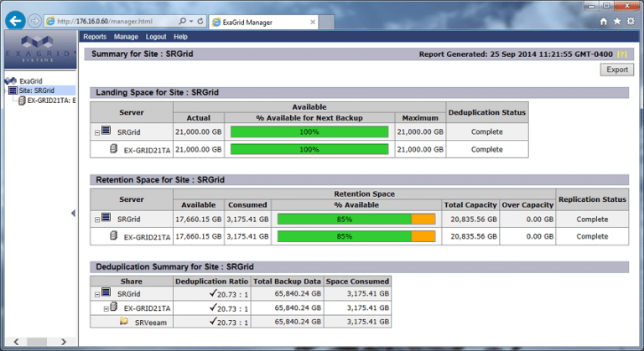Click SRGrid Deduplication Status Complete cell
The height and width of the screenshot is (351, 644).
486,132
